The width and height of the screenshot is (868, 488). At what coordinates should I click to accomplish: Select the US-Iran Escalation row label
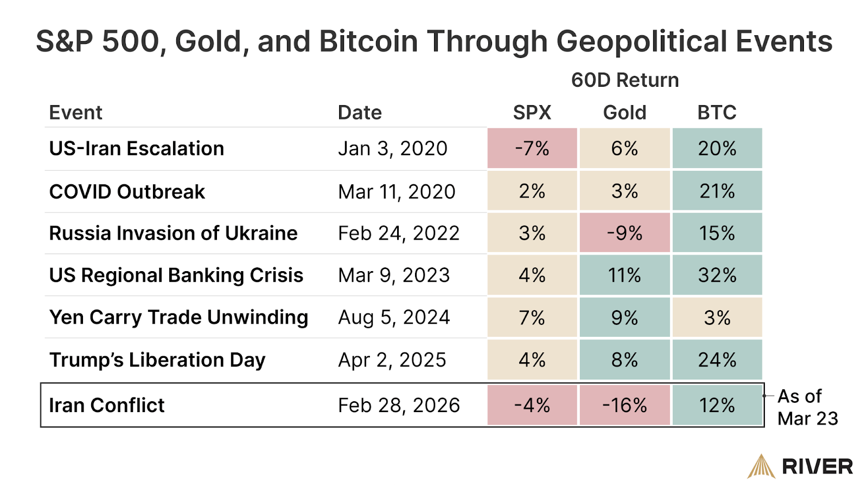tap(136, 148)
